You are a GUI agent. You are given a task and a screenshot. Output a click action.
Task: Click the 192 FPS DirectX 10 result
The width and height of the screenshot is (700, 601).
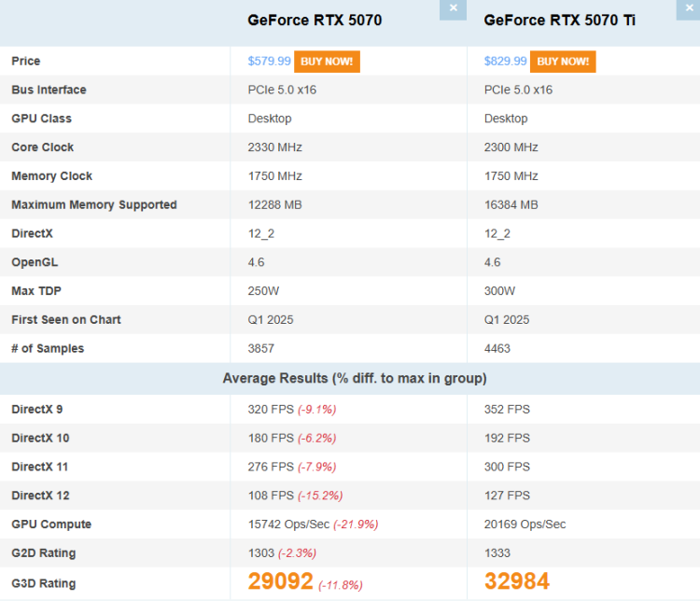pyautogui.click(x=507, y=438)
